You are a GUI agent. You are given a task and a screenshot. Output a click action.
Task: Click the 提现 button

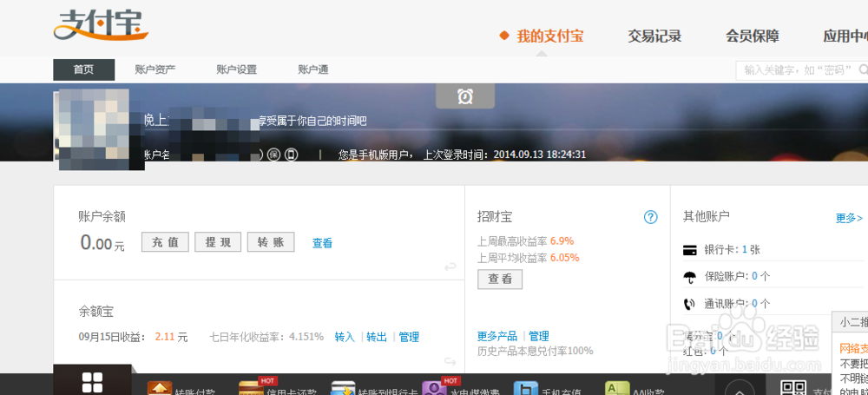pos(218,242)
